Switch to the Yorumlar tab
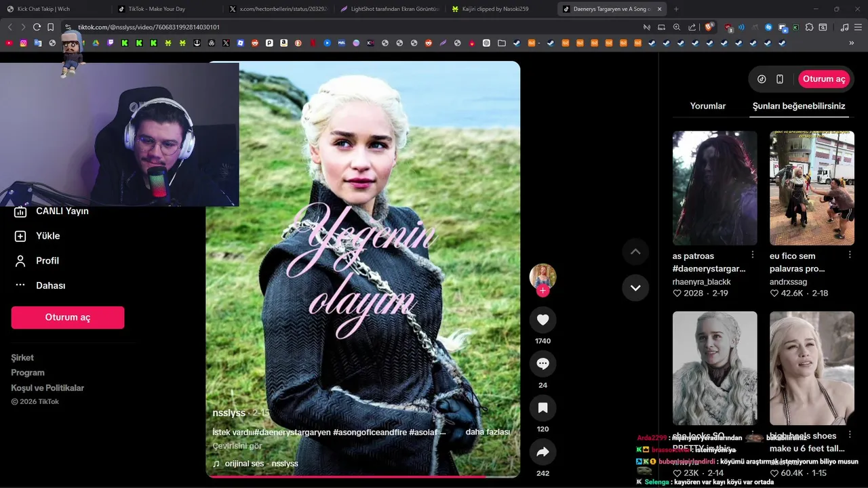 pos(708,106)
